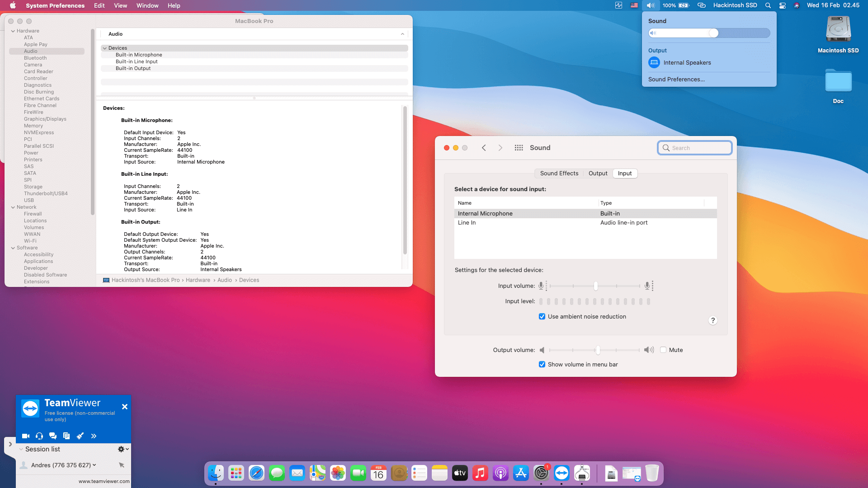Mute the output volume
This screenshot has width=868, height=488.
click(663, 349)
